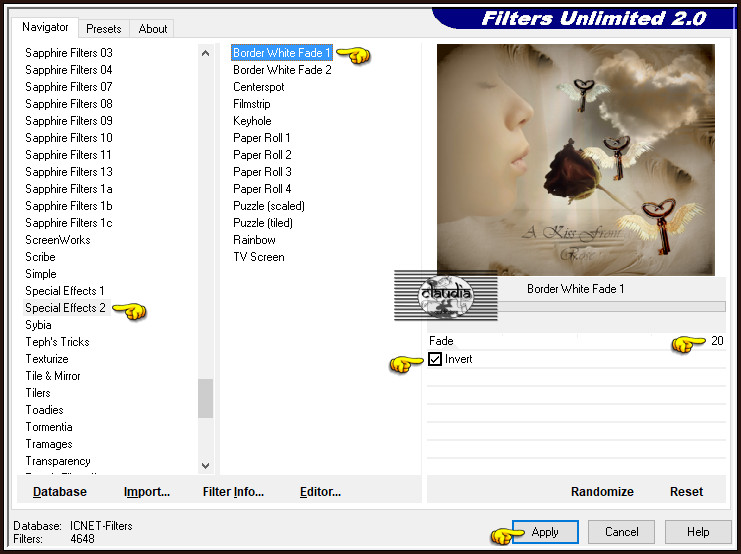Select Border White Fade 1 filter
Viewport: 741px width, 554px height.
tap(282, 53)
